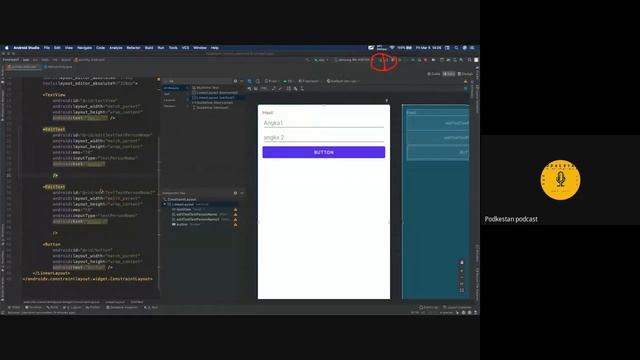Viewport: 640px width, 360px height.
Task: Select the Hasil text label in preview
Action: pos(268,113)
